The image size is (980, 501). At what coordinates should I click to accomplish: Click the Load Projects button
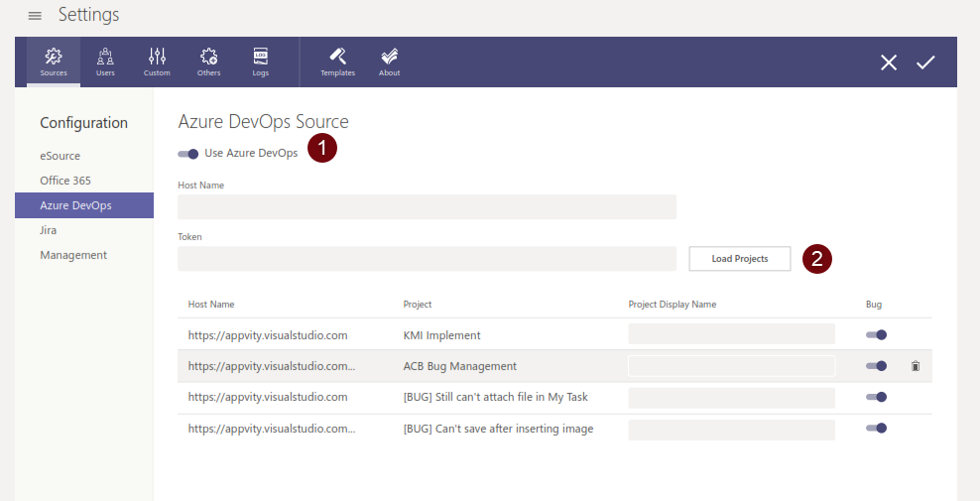point(740,259)
